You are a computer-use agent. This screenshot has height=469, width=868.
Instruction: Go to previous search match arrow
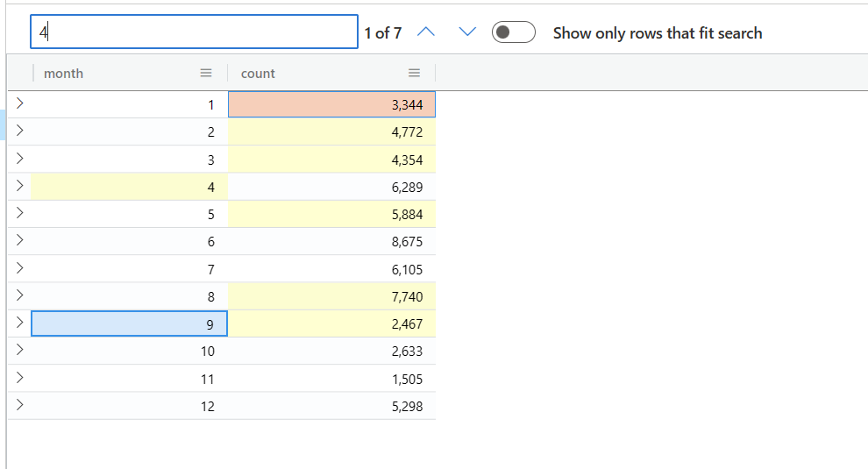coord(426,32)
